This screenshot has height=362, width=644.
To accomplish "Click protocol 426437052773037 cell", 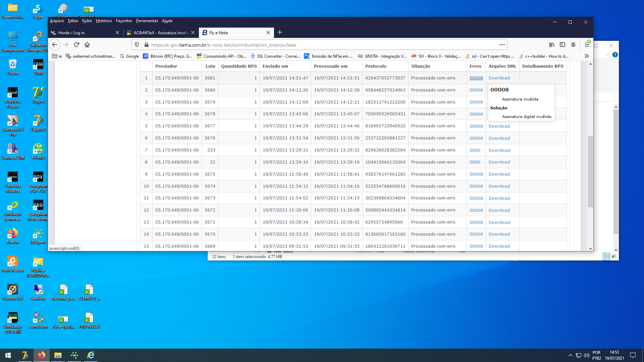I will pyautogui.click(x=385, y=78).
